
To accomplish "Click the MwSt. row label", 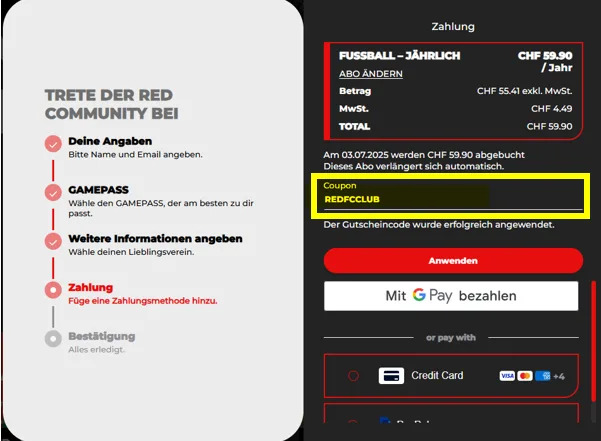I will coord(354,109).
